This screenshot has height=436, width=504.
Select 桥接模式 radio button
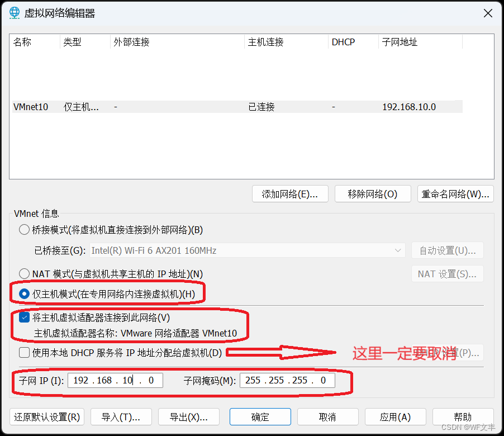pyautogui.click(x=23, y=229)
